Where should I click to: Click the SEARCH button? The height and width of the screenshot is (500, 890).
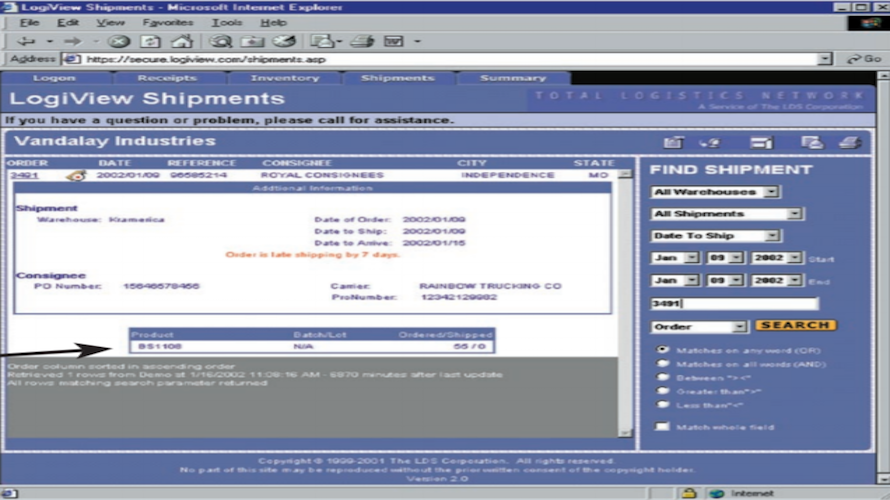[795, 325]
